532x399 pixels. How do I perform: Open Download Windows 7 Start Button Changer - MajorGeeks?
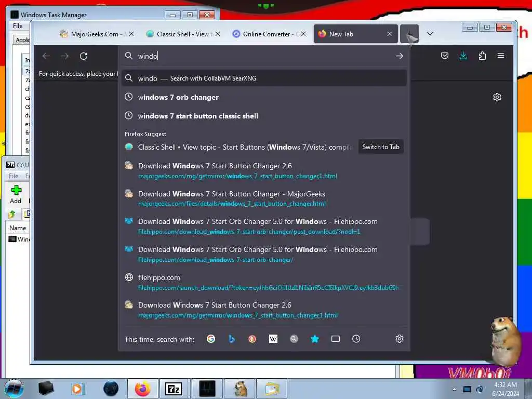coord(264,198)
